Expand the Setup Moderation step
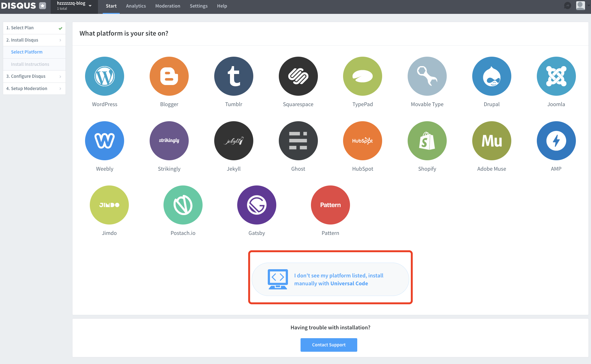This screenshot has width=591, height=364. 34,88
